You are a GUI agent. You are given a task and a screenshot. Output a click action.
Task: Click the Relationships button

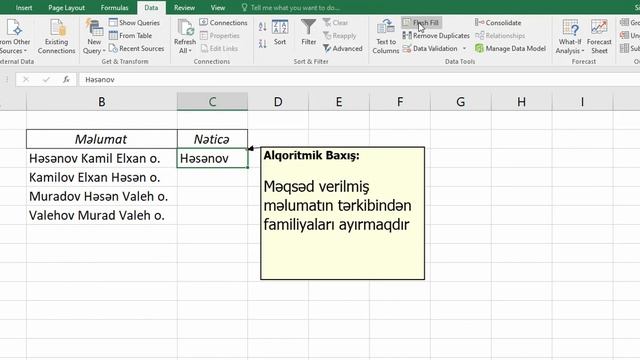(500, 36)
